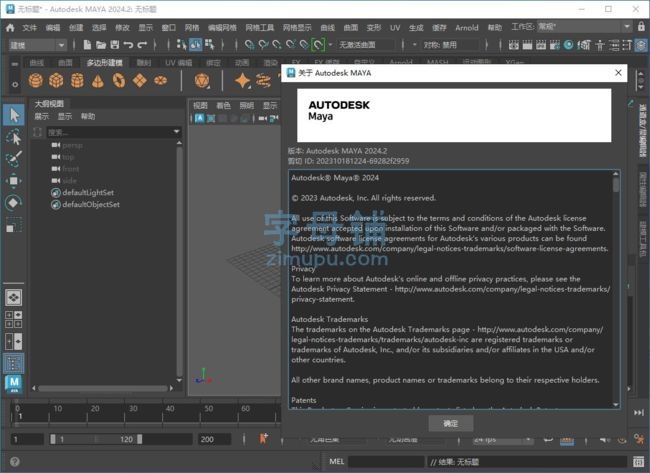Open the menu set dropdown
This screenshot has height=473, width=650.
point(37,45)
